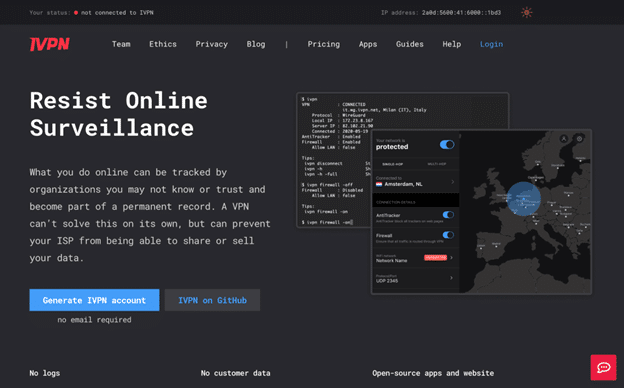Select the Single-Hop tab
Image resolution: width=624 pixels, height=388 pixels.
pyautogui.click(x=392, y=164)
